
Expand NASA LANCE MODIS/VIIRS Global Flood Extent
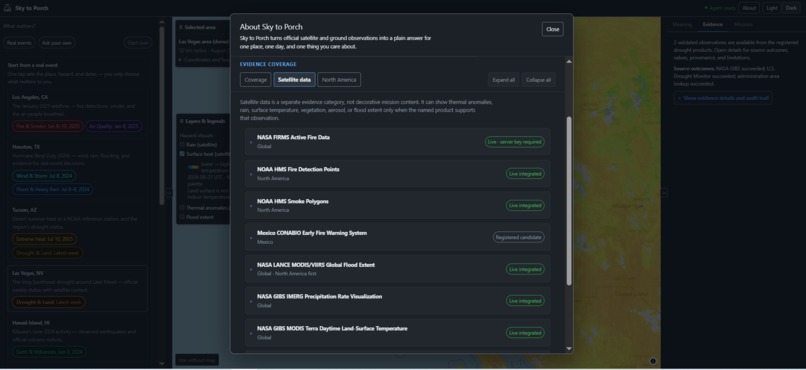pos(397,269)
